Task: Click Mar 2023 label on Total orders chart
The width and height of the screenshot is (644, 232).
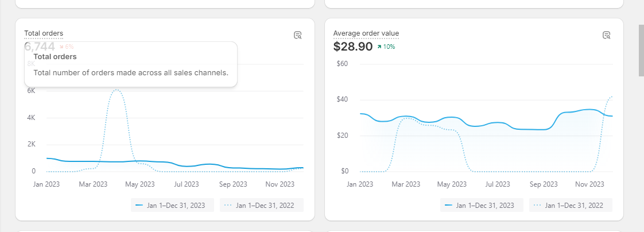Action: pyautogui.click(x=93, y=184)
